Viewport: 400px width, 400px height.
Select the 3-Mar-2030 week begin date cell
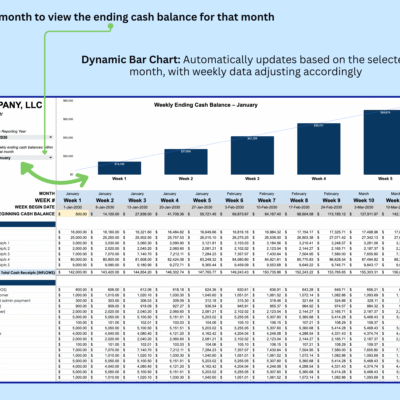(364, 207)
